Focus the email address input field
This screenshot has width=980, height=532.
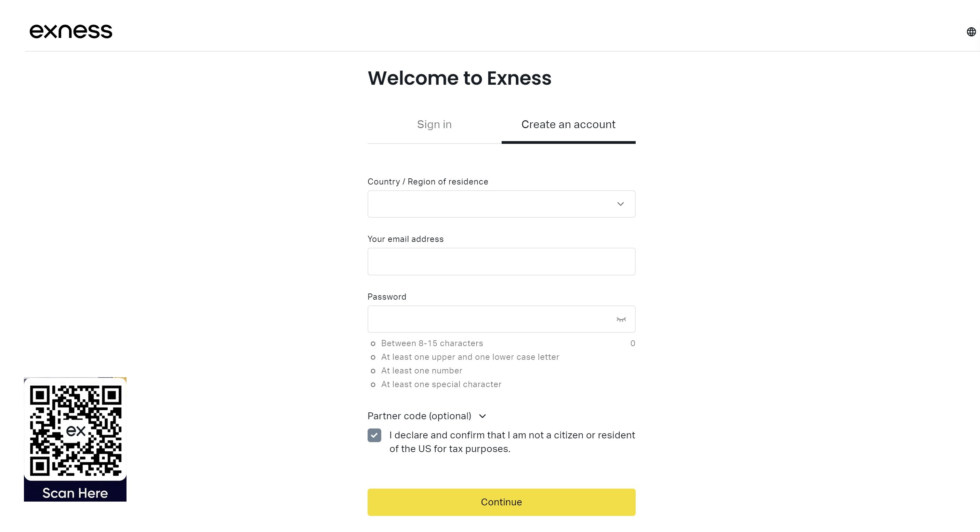tap(501, 262)
